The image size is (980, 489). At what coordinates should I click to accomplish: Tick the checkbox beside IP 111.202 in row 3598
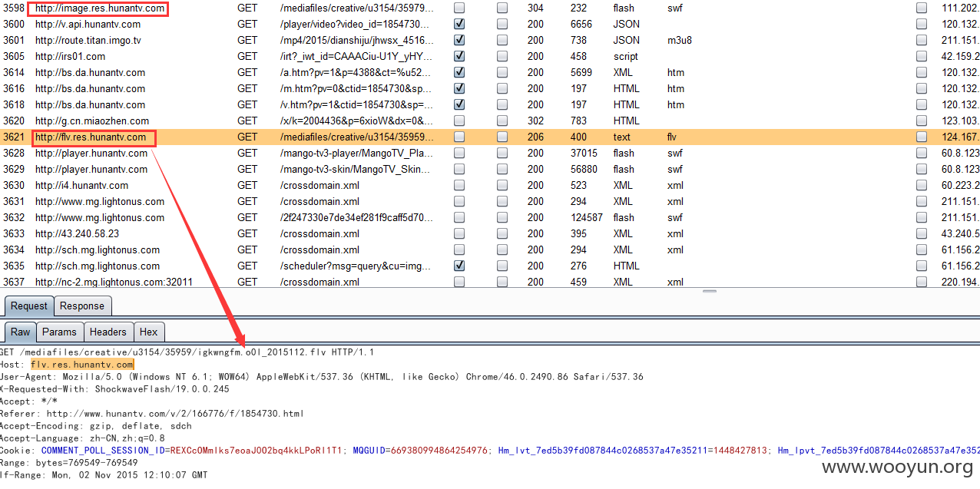922,8
